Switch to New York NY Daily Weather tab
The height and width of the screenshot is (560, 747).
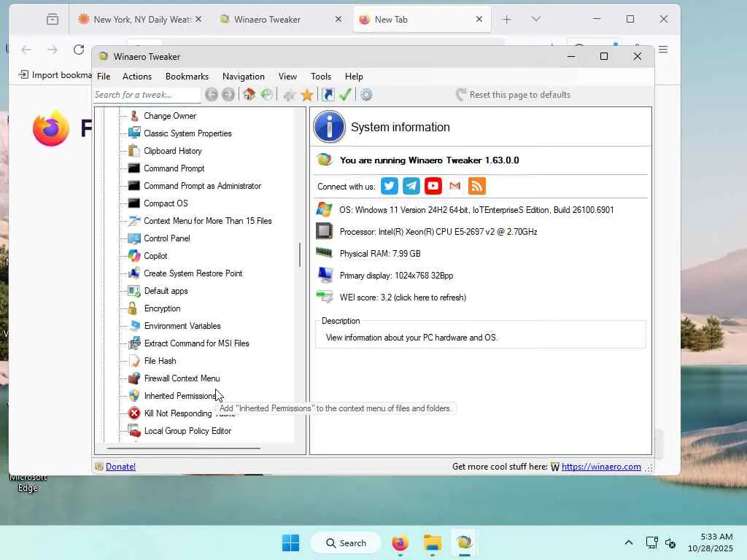point(138,19)
